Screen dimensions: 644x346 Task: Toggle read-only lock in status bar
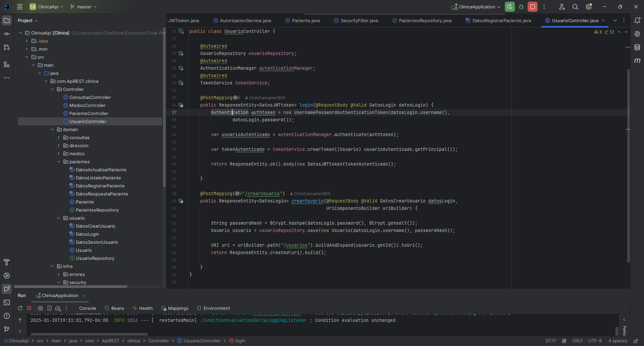[x=636, y=341]
